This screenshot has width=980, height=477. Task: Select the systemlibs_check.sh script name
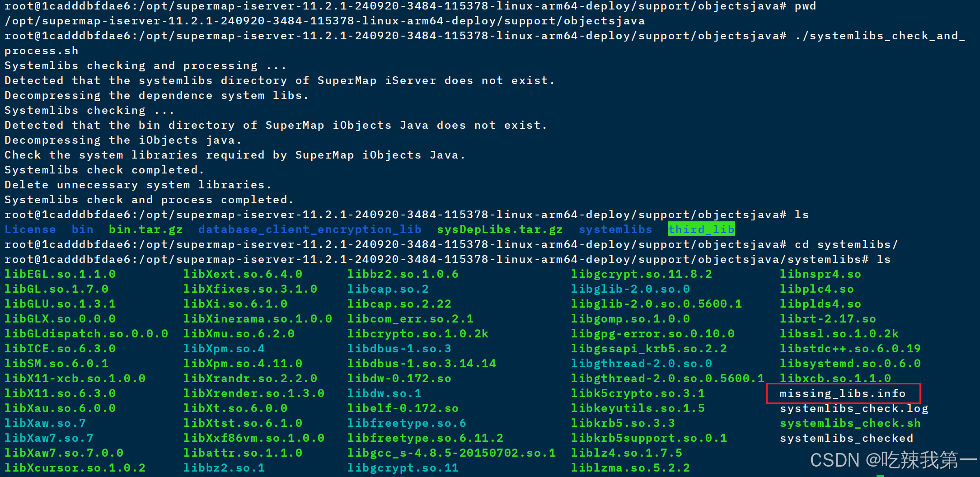pyautogui.click(x=849, y=423)
